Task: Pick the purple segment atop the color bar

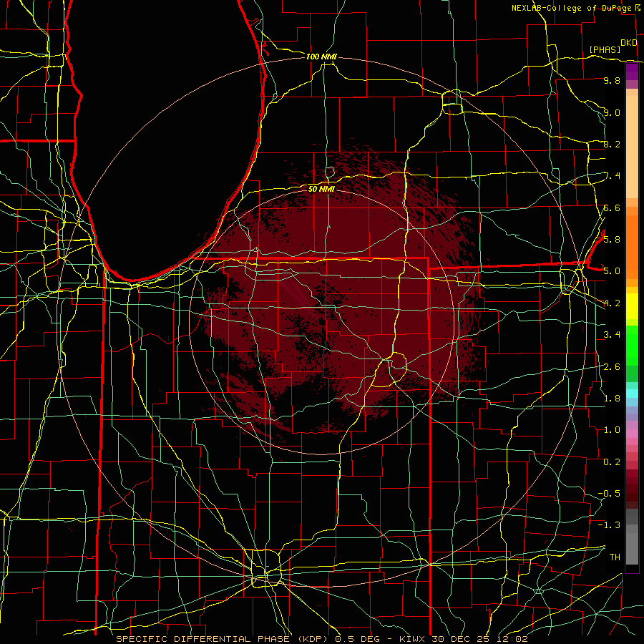Action: click(632, 72)
